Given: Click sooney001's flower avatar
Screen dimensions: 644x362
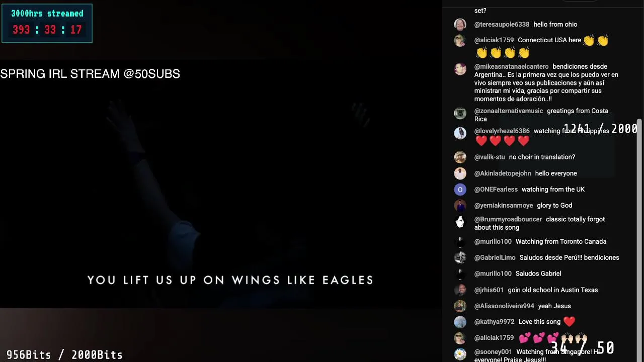Looking at the screenshot, I should [460, 354].
